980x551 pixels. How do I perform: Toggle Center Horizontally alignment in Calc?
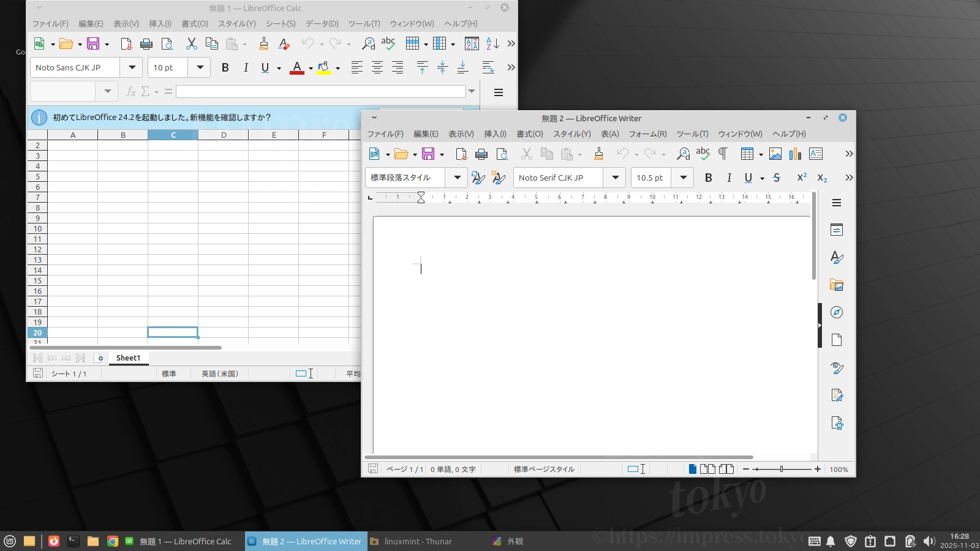tap(377, 67)
